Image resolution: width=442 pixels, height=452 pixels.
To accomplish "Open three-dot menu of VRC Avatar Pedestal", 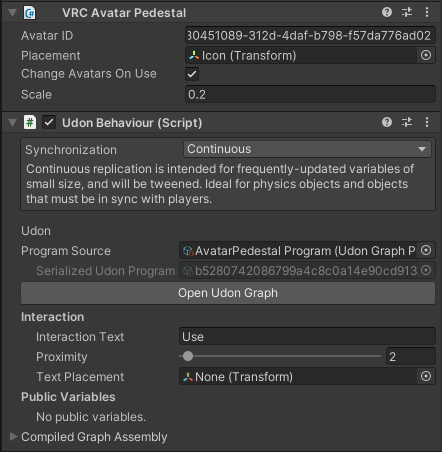I will pos(427,13).
